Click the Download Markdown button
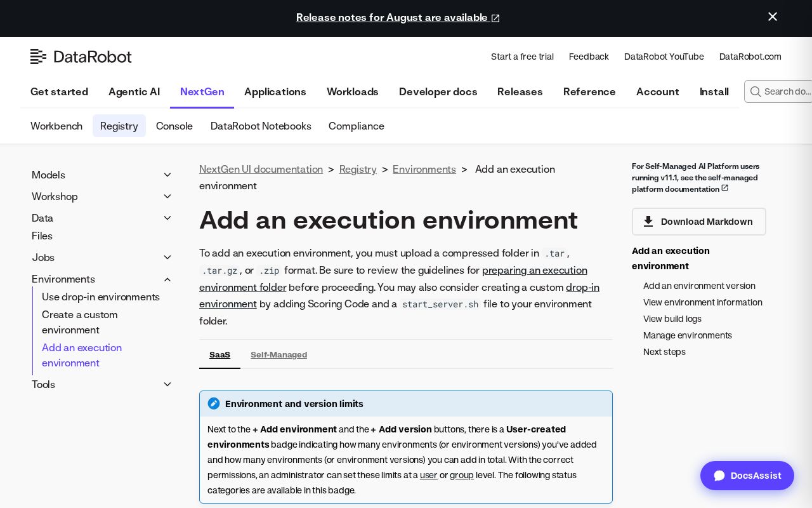The width and height of the screenshot is (812, 508). point(699,222)
